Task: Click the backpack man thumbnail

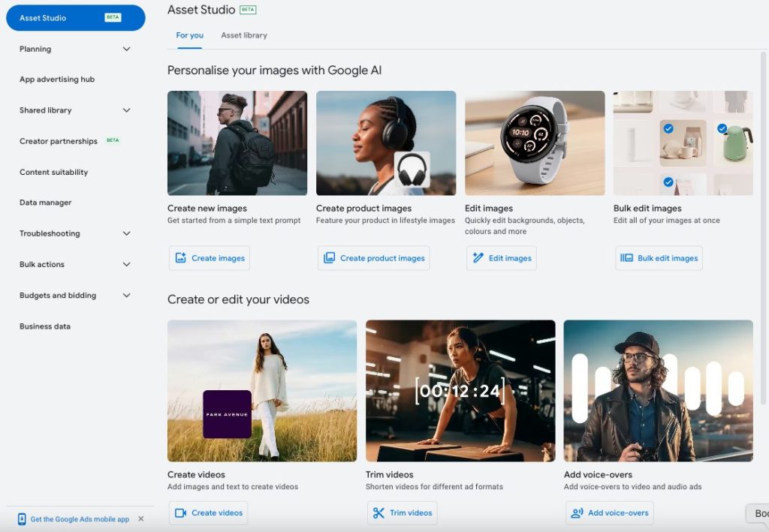Action: click(x=237, y=143)
